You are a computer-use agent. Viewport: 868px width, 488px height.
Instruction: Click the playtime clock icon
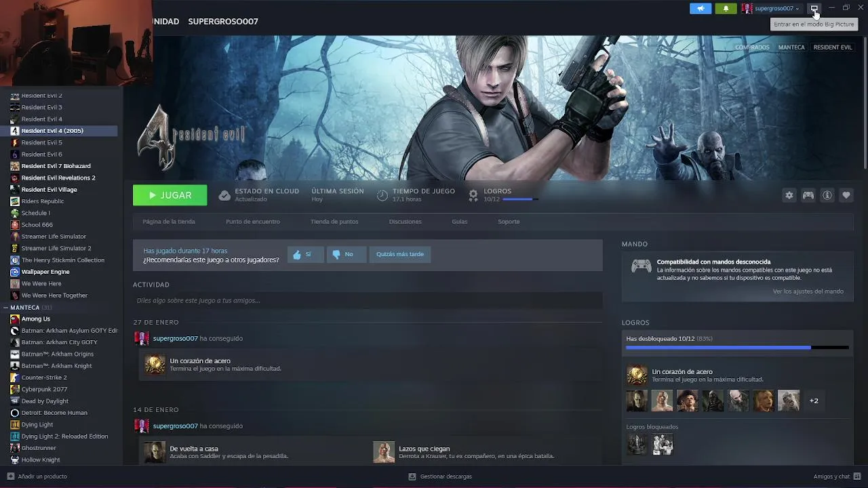382,195
